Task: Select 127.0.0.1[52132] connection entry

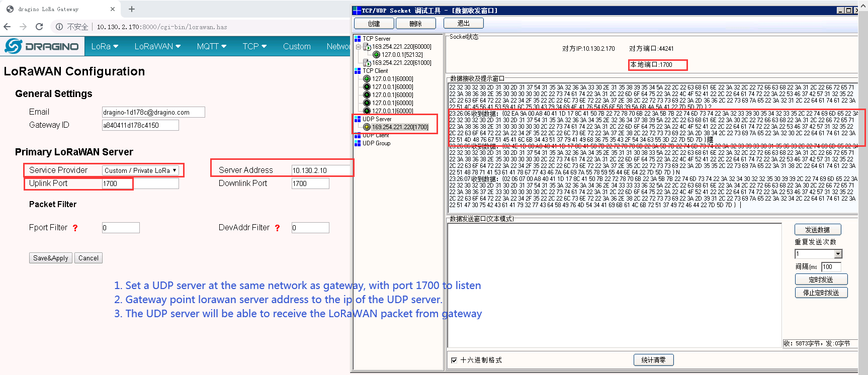Action: (402, 55)
